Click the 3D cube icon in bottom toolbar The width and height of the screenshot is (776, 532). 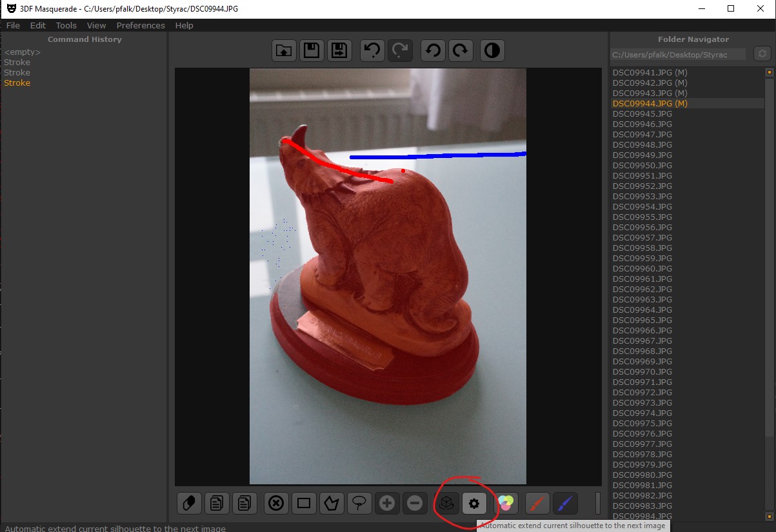tap(446, 504)
